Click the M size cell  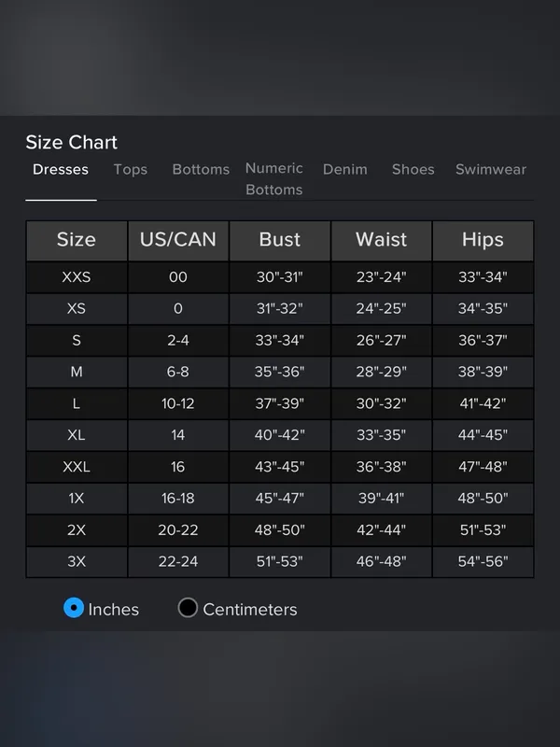tap(77, 372)
